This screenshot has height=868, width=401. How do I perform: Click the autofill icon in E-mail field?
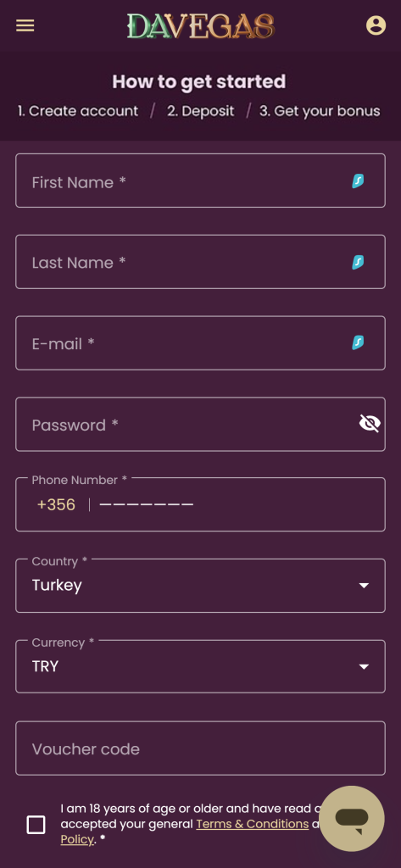tap(359, 342)
